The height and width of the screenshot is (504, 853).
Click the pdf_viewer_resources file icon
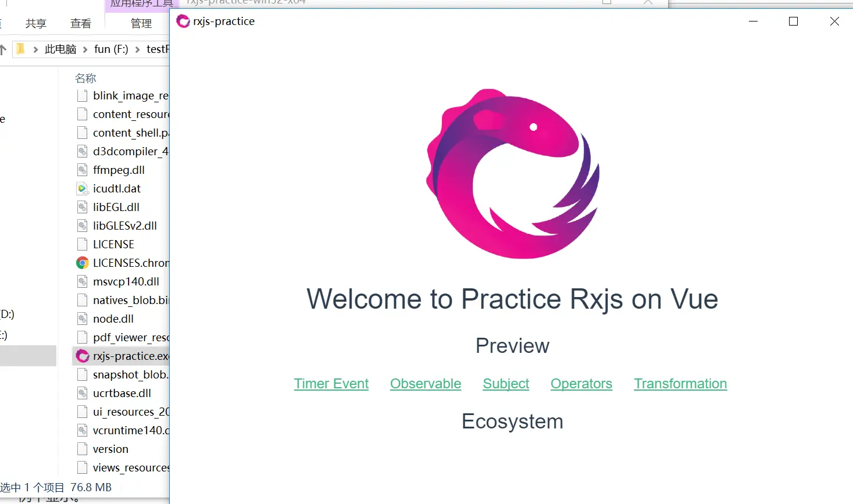(x=83, y=337)
